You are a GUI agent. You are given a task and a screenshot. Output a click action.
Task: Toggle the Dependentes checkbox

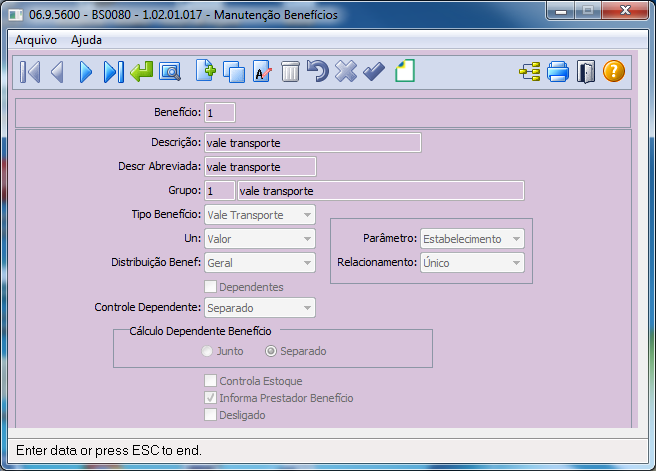pyautogui.click(x=210, y=287)
